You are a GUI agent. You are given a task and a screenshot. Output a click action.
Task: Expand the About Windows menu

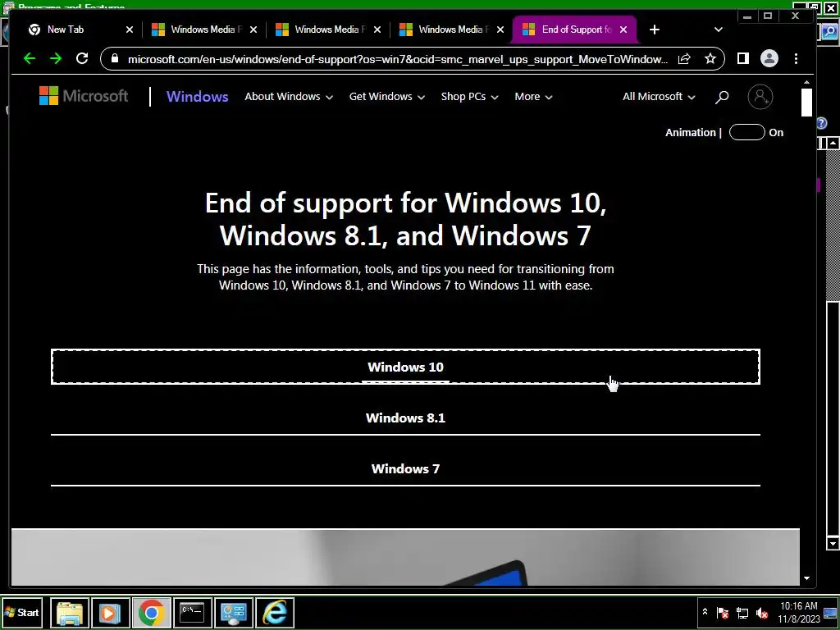click(x=289, y=97)
